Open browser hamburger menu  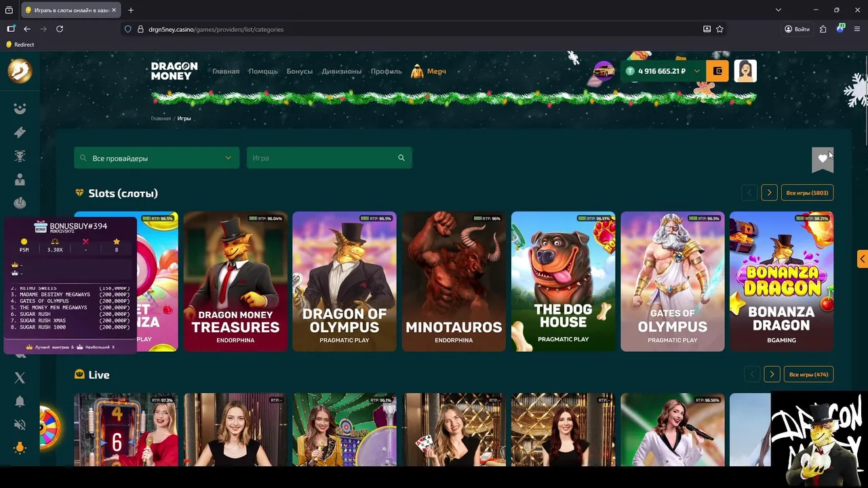(x=857, y=29)
